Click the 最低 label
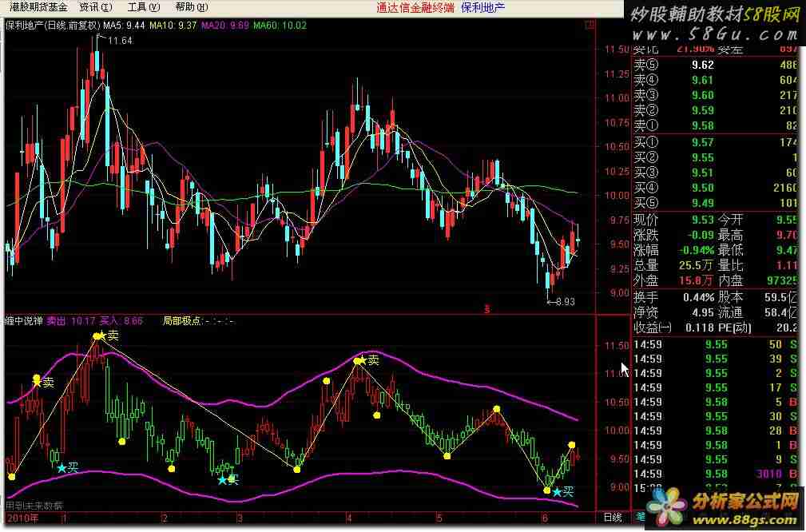This screenshot has width=806, height=532. click(730, 250)
